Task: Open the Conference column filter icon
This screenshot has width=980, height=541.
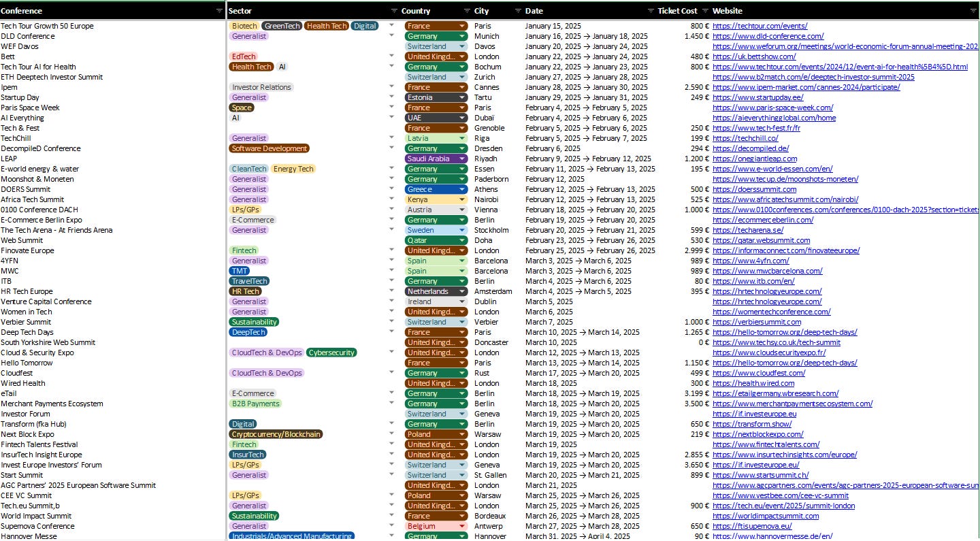Action: pos(219,11)
